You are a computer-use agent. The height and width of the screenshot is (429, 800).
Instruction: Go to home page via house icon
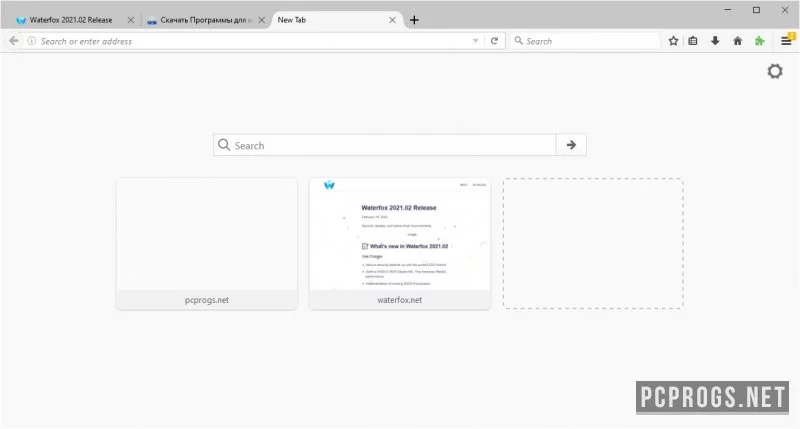coord(738,41)
